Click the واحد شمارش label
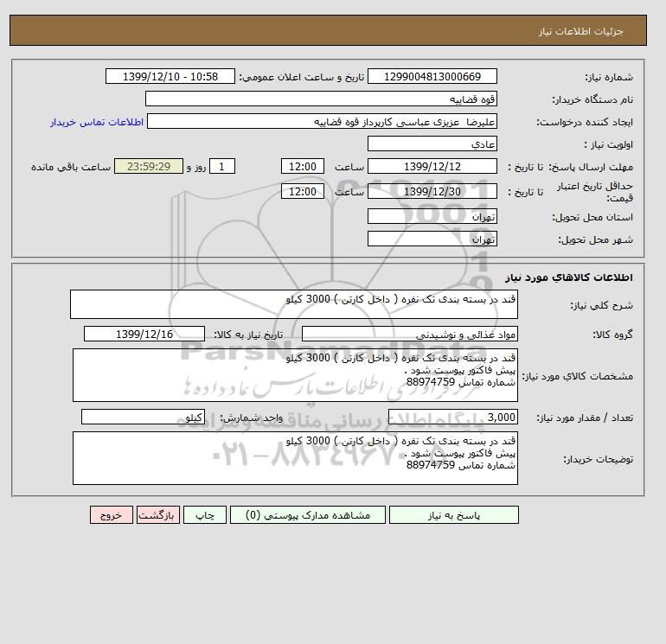The width and height of the screenshot is (666, 644). click(x=251, y=418)
